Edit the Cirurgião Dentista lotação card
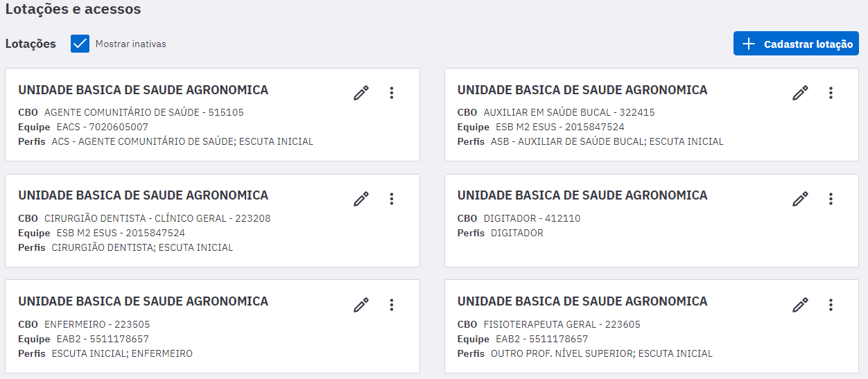 tap(361, 199)
